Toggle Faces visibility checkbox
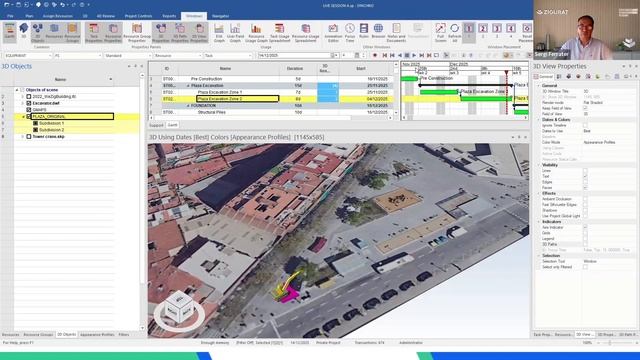The image size is (640, 360). click(585, 188)
